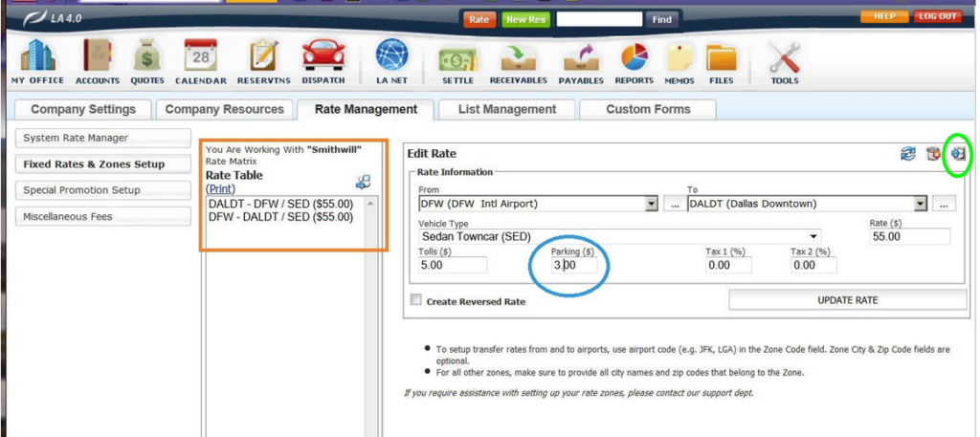Open the Dispatch car icon

(323, 57)
